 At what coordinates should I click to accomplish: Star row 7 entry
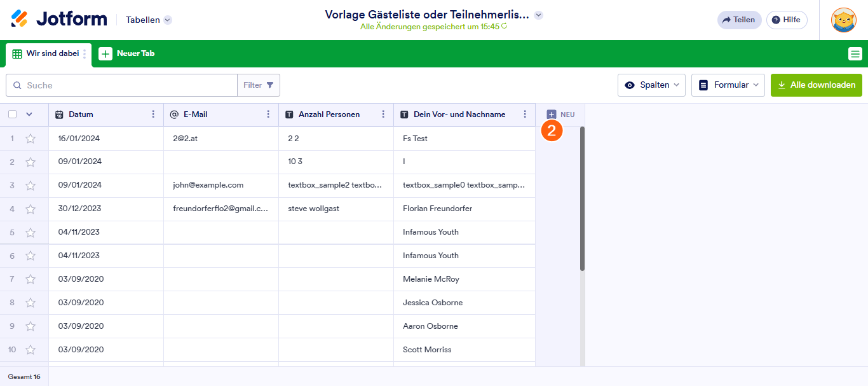point(31,280)
